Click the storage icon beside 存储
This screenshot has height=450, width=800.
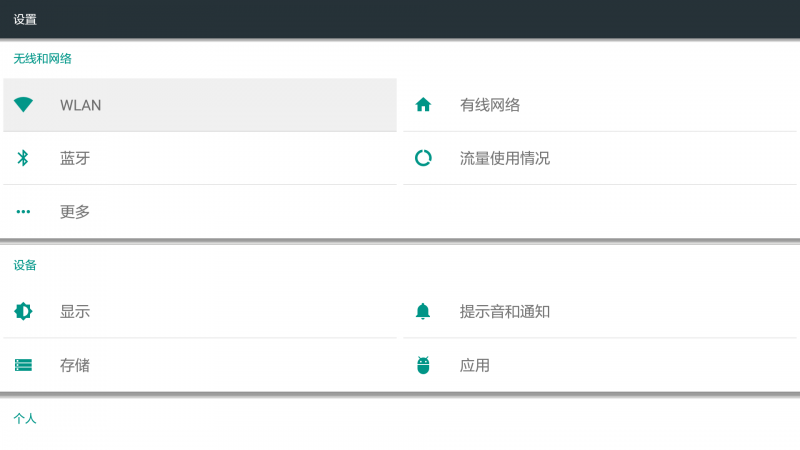coord(23,365)
